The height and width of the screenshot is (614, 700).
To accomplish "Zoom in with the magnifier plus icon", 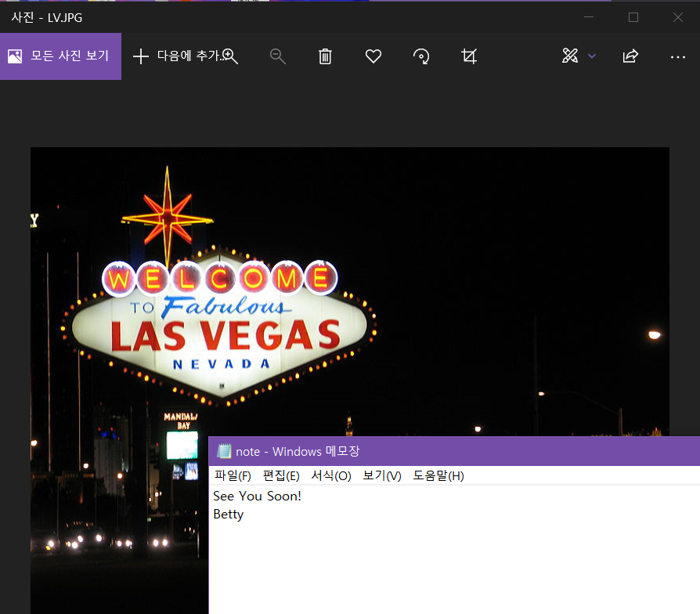I will (x=230, y=56).
